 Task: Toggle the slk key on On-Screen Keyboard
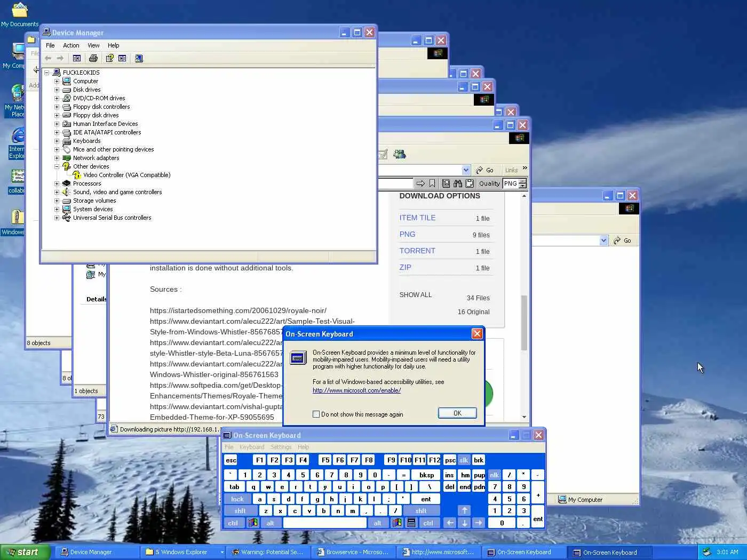click(x=464, y=460)
